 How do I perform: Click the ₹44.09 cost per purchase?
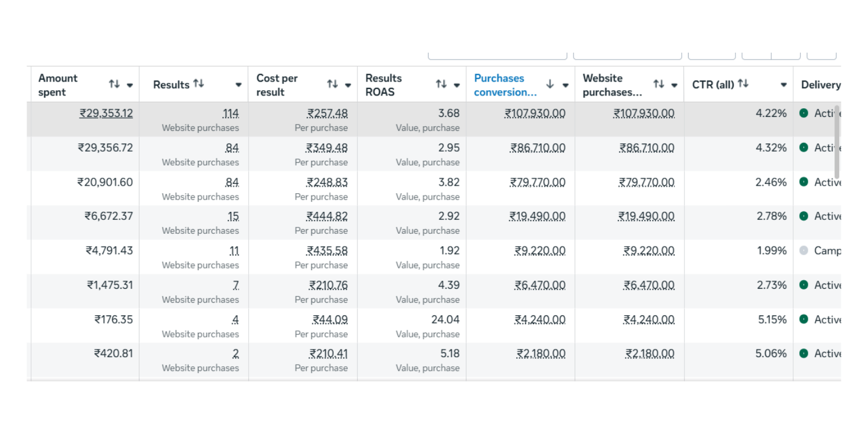point(330,319)
